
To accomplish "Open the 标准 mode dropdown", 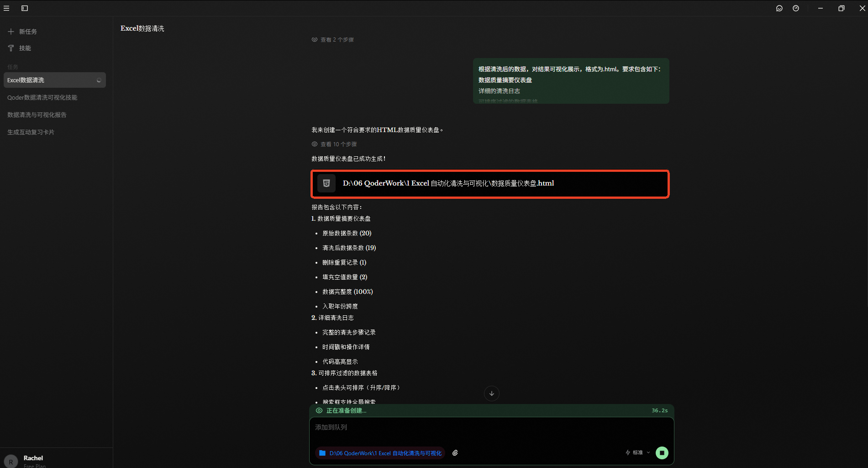I will tap(638, 452).
